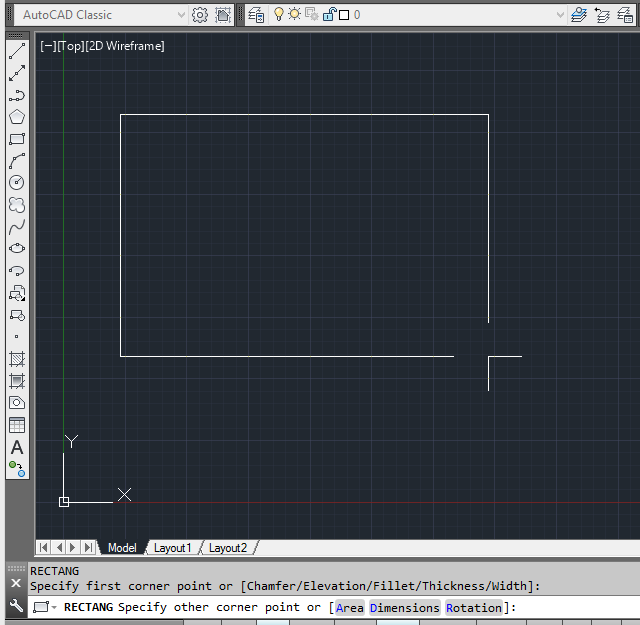
Task: Select the Gradient tool
Action: [x=17, y=381]
